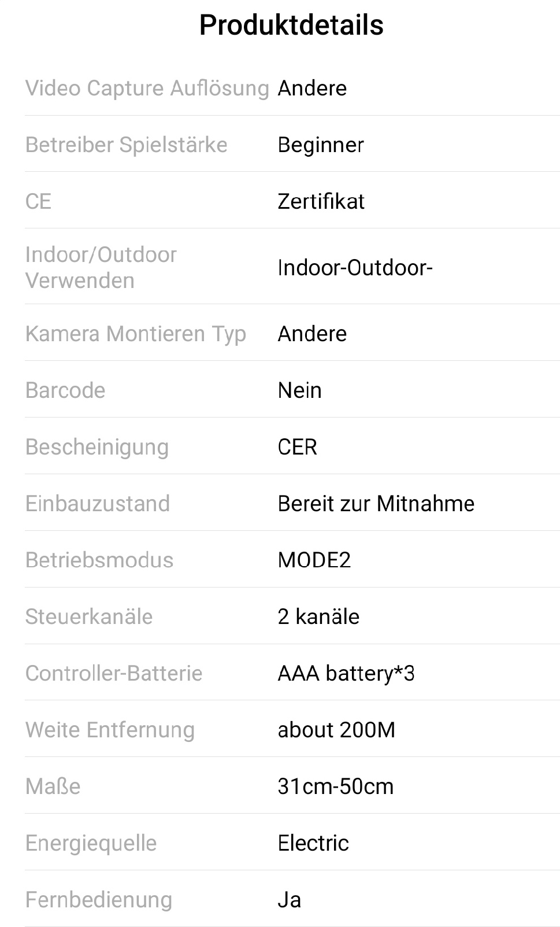Image resolution: width=560 pixels, height=927 pixels.
Task: Tap the Betriebsmodus label
Action: point(99,560)
